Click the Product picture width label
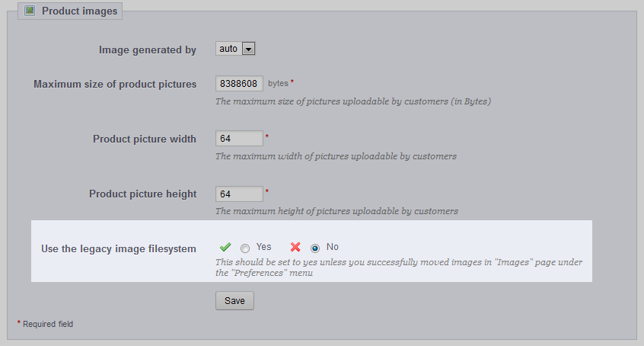The width and height of the screenshot is (644, 346). (145, 139)
